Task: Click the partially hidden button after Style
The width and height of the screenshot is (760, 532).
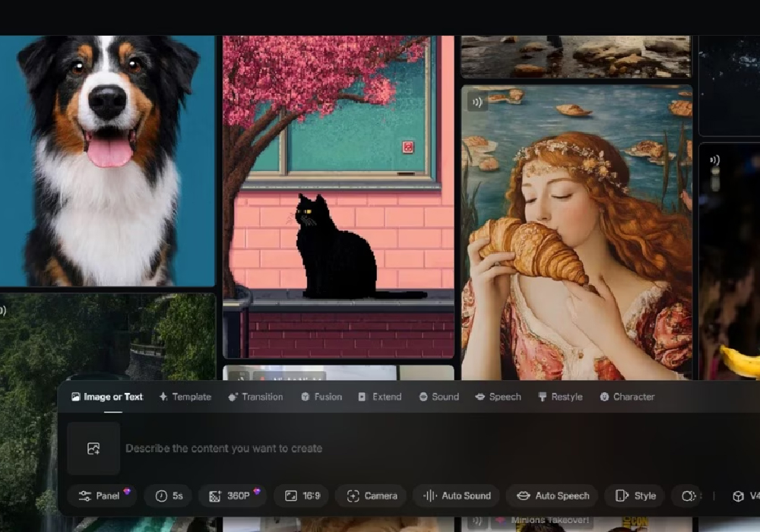Action: 688,496
